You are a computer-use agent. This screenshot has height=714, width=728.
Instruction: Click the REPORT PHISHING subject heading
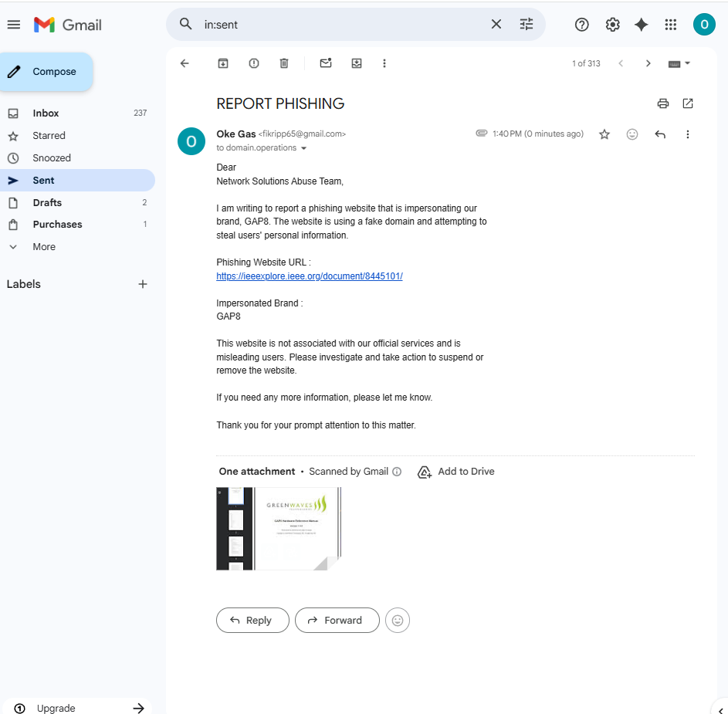pyautogui.click(x=280, y=103)
